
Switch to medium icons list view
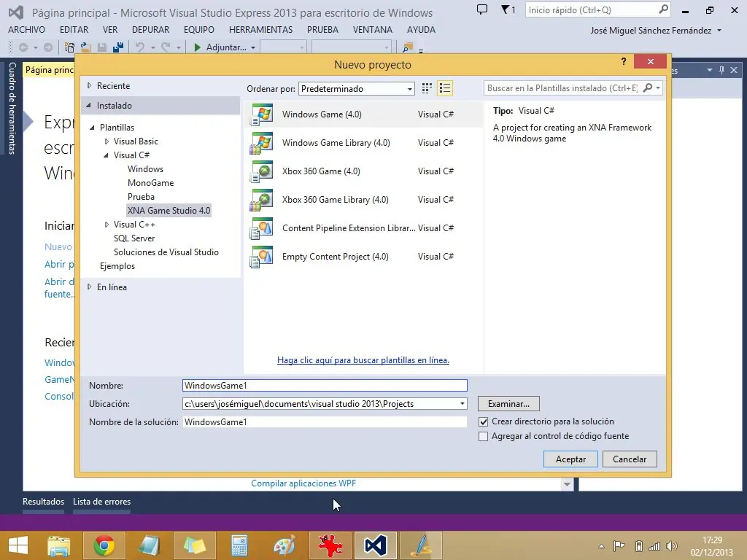445,88
